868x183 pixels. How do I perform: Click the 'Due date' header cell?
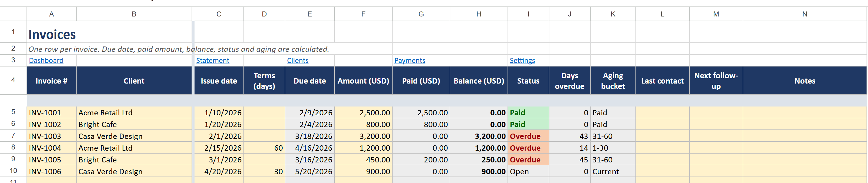click(310, 81)
